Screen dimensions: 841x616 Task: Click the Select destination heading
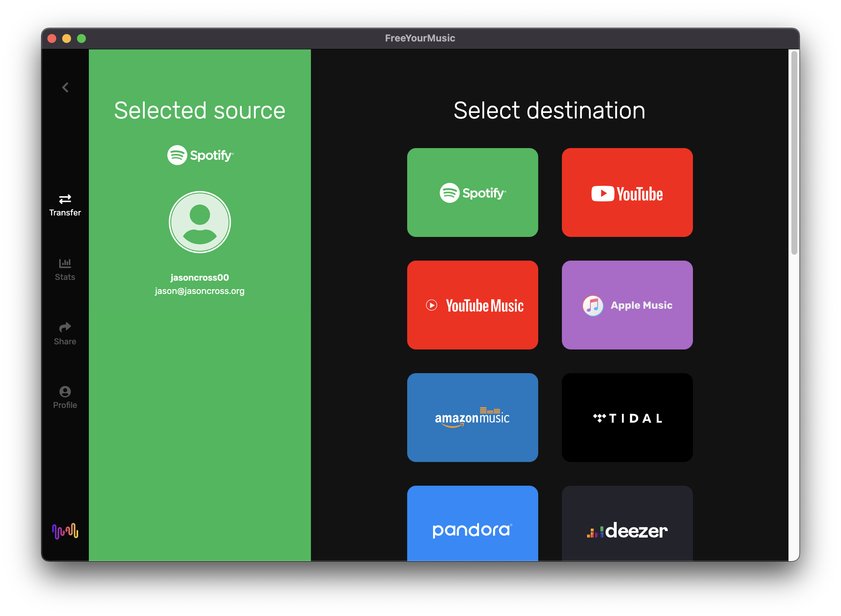pos(549,110)
